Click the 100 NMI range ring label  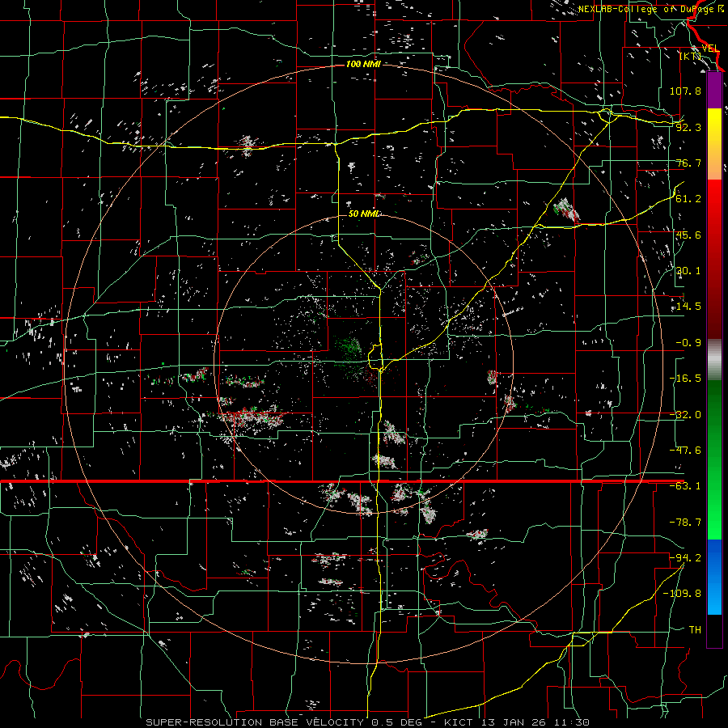pos(363,64)
